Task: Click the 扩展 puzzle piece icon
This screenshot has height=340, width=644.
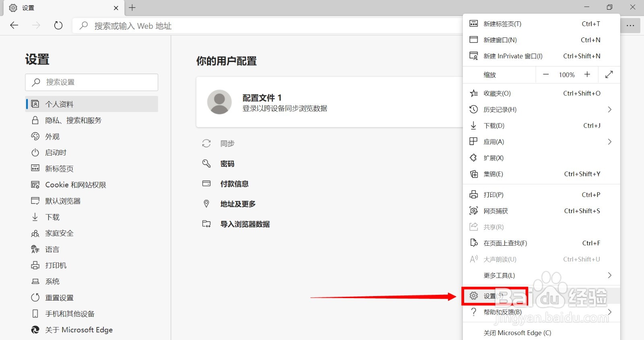Action: [x=474, y=158]
